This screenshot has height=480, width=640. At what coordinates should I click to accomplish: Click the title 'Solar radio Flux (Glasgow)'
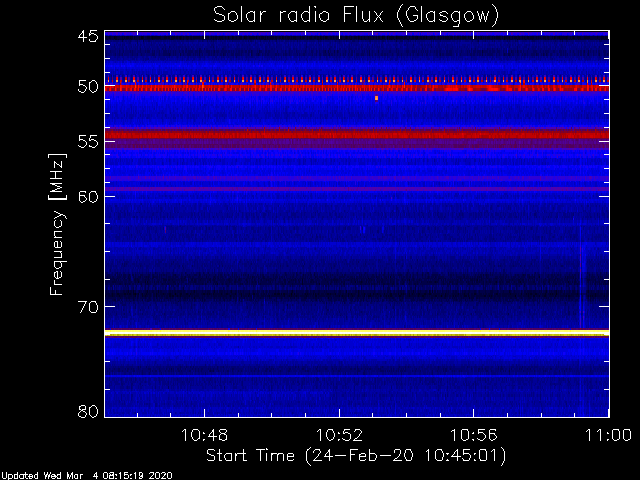pos(356,16)
